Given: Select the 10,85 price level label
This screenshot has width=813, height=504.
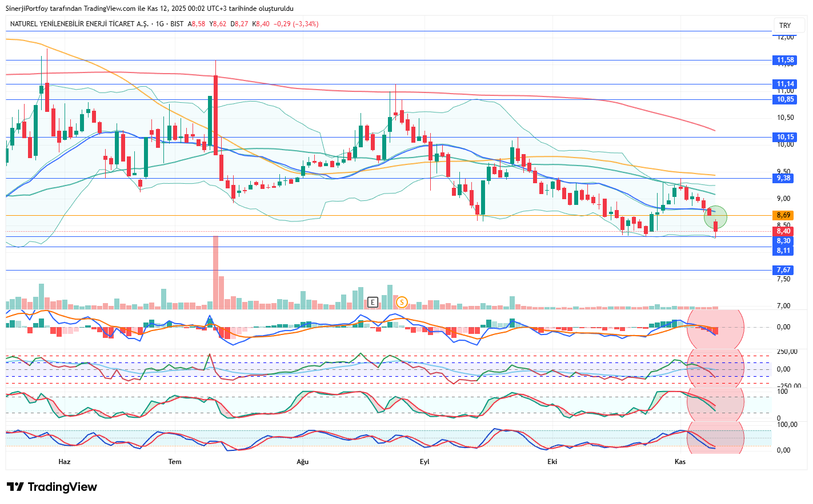Looking at the screenshot, I should click(x=785, y=99).
